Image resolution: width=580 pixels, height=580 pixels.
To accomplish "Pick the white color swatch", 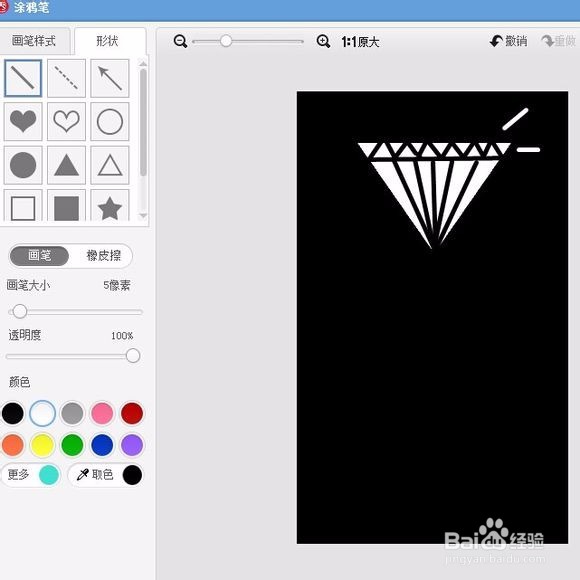I will (43, 413).
